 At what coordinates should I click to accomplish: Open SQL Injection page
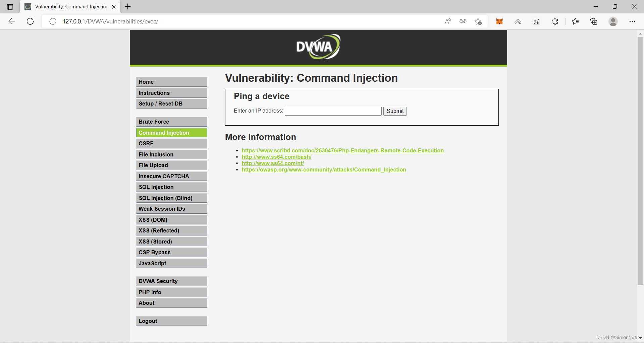click(x=172, y=187)
